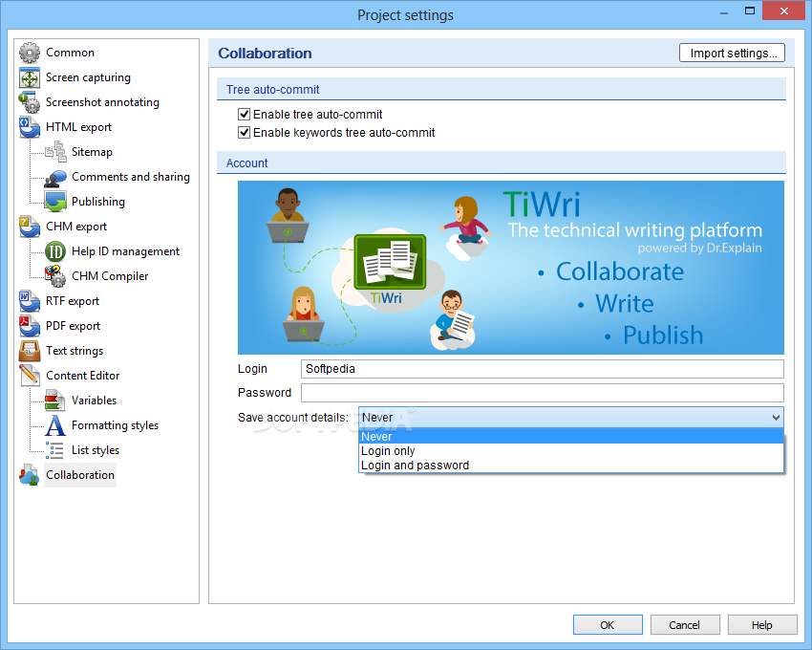Click the Common gear icon
Viewport: 812px width, 650px height.
pyautogui.click(x=30, y=53)
